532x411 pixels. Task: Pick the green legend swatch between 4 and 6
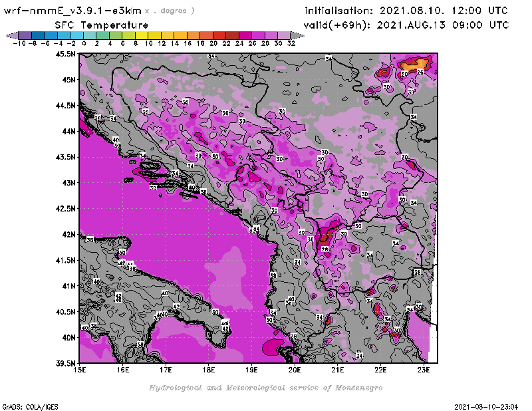116,35
